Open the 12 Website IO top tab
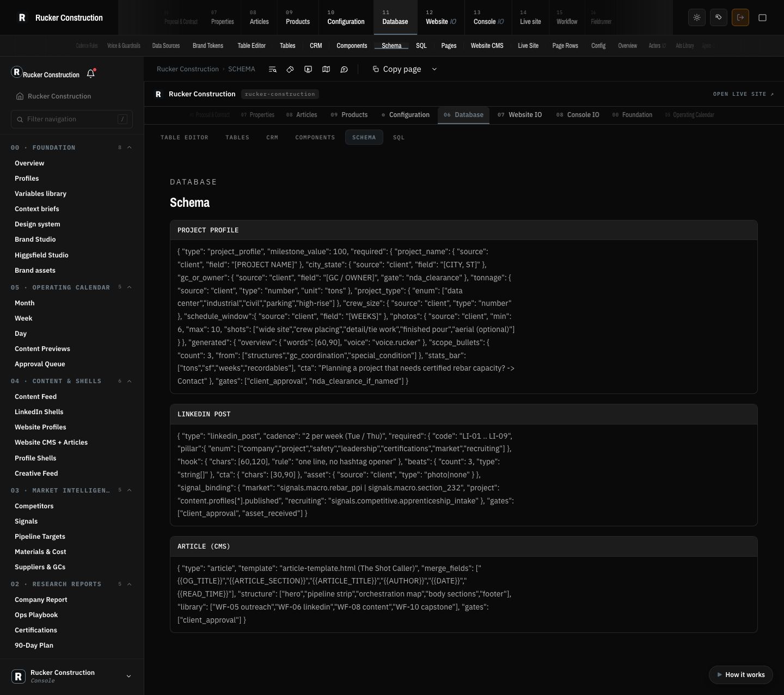 [441, 17]
